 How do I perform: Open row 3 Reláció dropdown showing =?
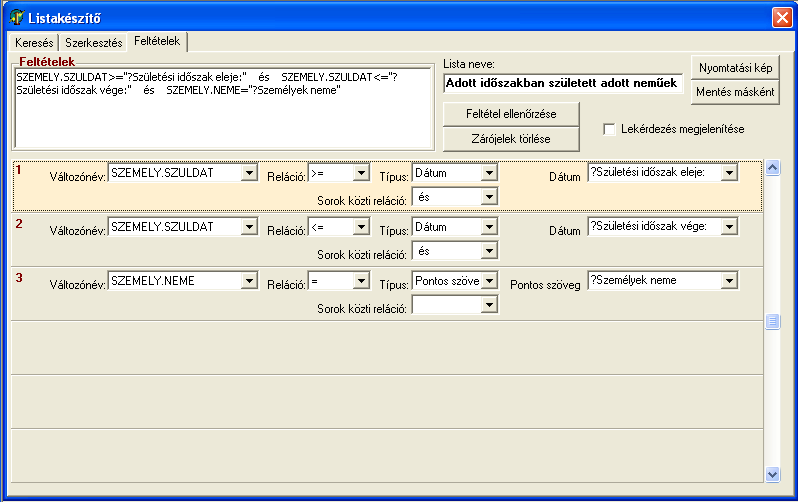click(x=361, y=281)
